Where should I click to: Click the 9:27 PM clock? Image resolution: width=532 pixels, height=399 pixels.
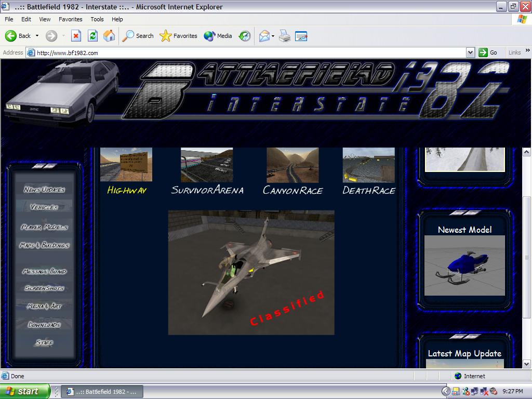(513, 392)
